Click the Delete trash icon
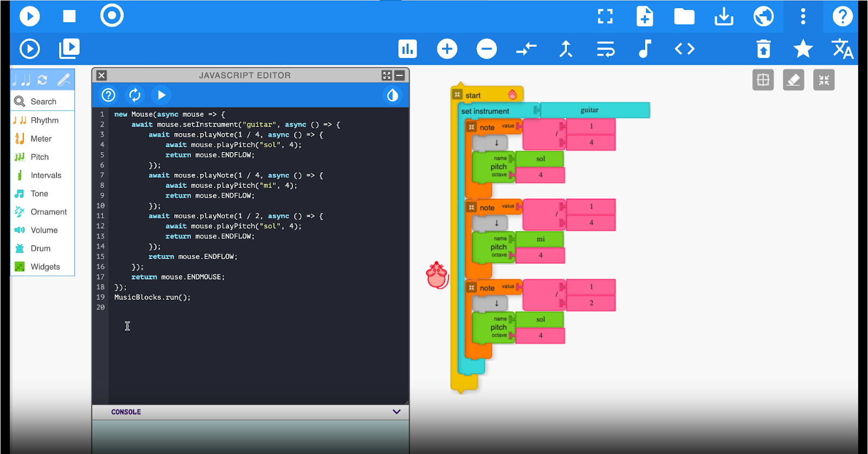The height and width of the screenshot is (454, 868). [763, 49]
